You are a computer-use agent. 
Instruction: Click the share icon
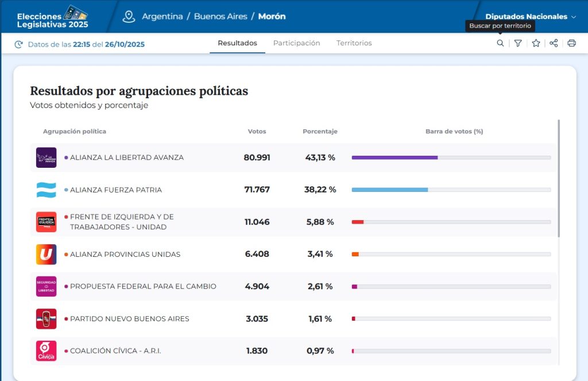point(554,43)
